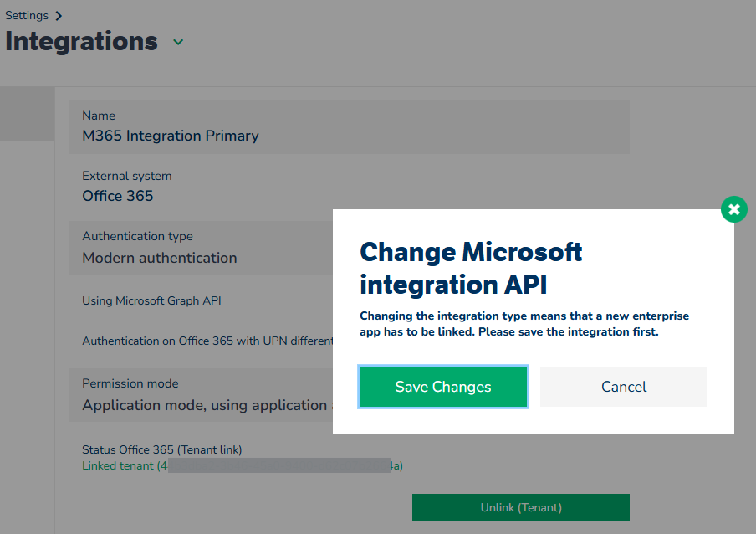This screenshot has height=534, width=756.
Task: Click the Save Changes button
Action: point(443,387)
